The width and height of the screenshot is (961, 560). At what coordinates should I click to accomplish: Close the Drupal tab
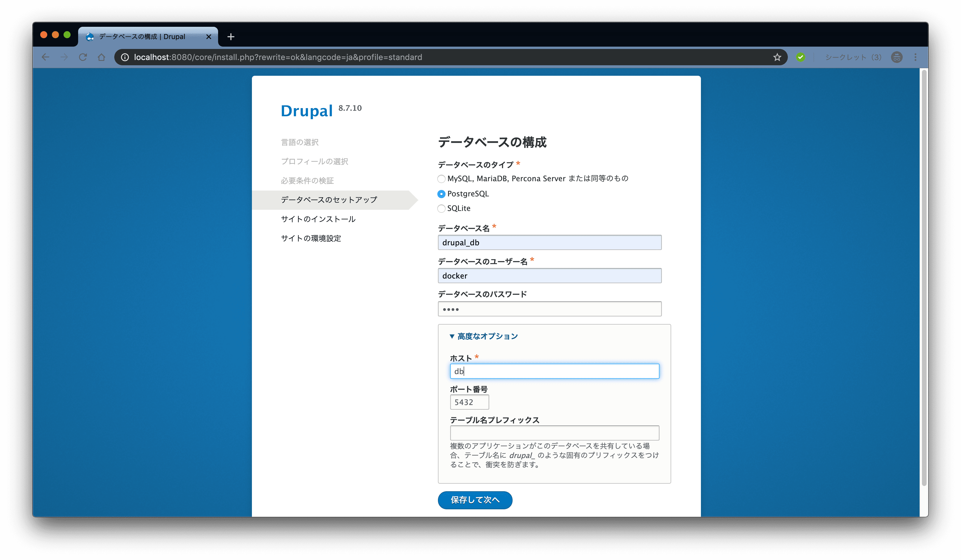[x=208, y=37]
